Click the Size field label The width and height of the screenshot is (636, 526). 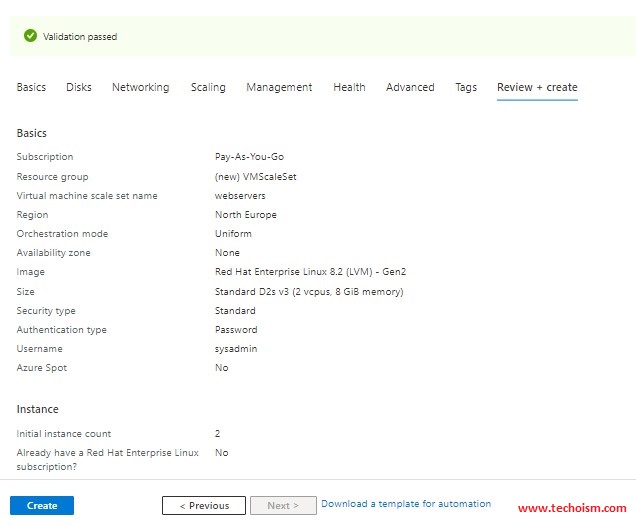(26, 292)
